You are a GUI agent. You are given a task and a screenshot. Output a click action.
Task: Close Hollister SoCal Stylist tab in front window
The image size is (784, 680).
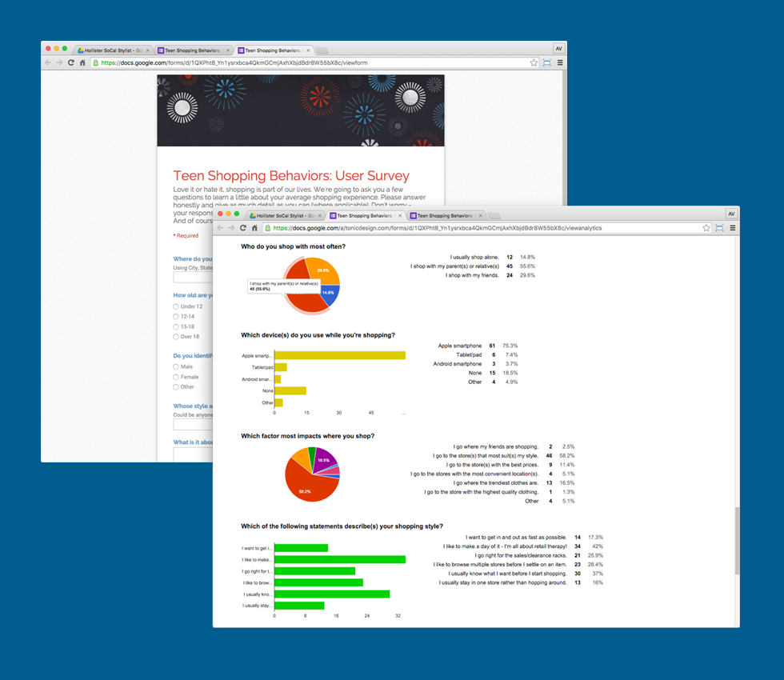(320, 216)
